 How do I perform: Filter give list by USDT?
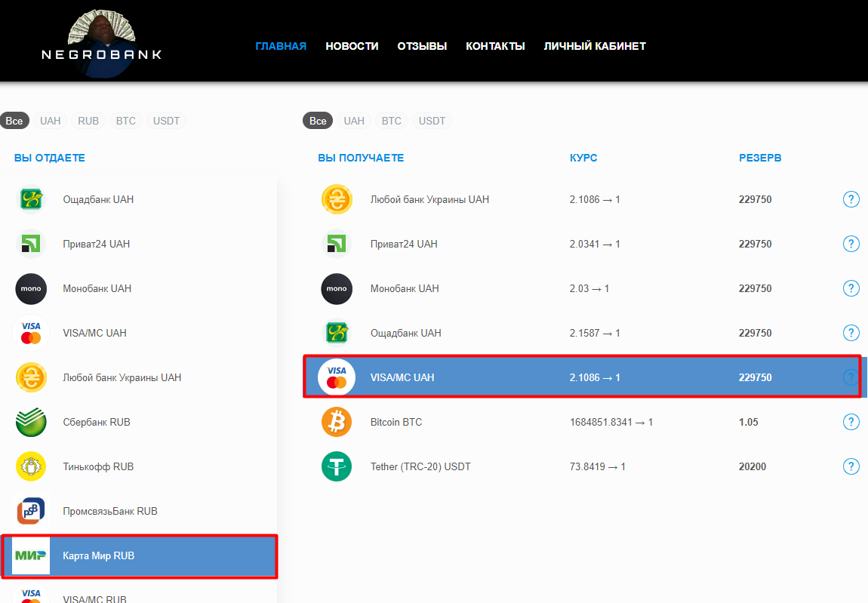coord(166,121)
